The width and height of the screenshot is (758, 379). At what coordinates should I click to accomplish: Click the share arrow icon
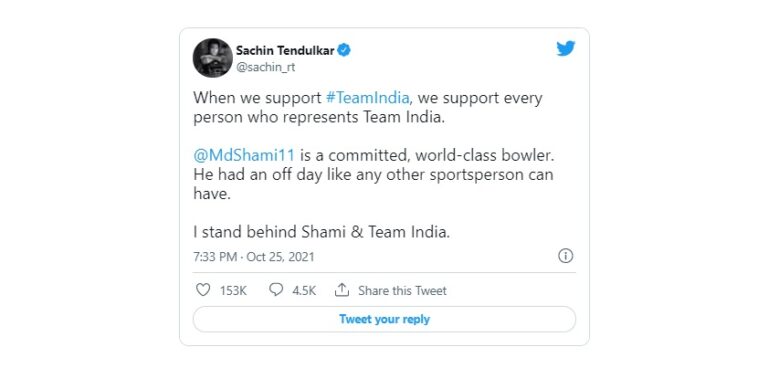point(342,290)
